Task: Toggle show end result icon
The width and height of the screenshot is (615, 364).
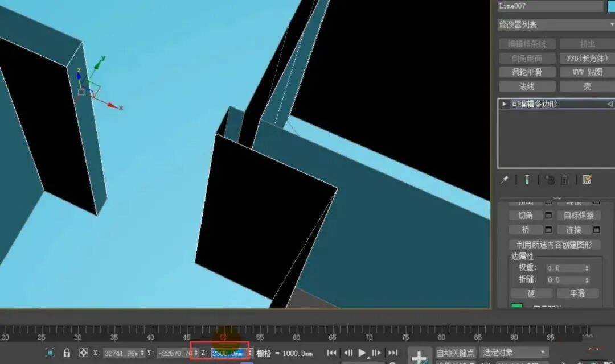Action: pyautogui.click(x=527, y=180)
